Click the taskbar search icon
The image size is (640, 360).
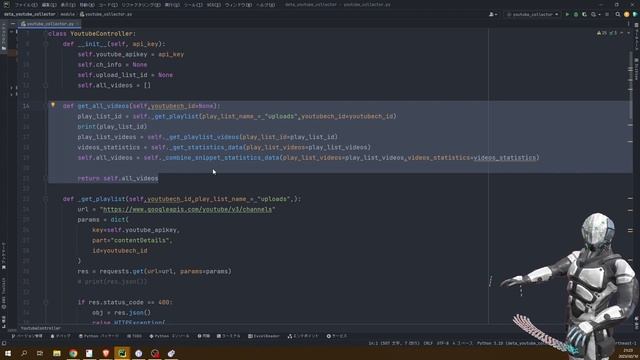(24, 353)
